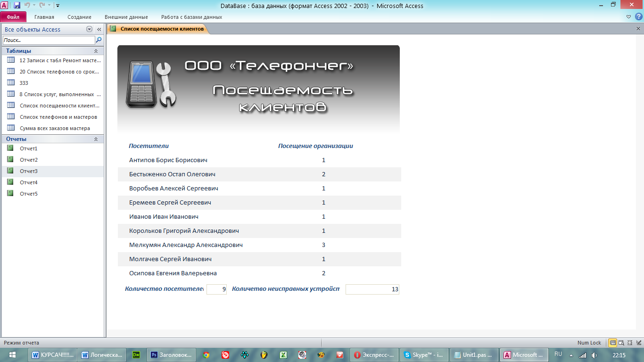Open Opera Экспресс window from taskbar
This screenshot has height=362, width=644.
(x=374, y=355)
